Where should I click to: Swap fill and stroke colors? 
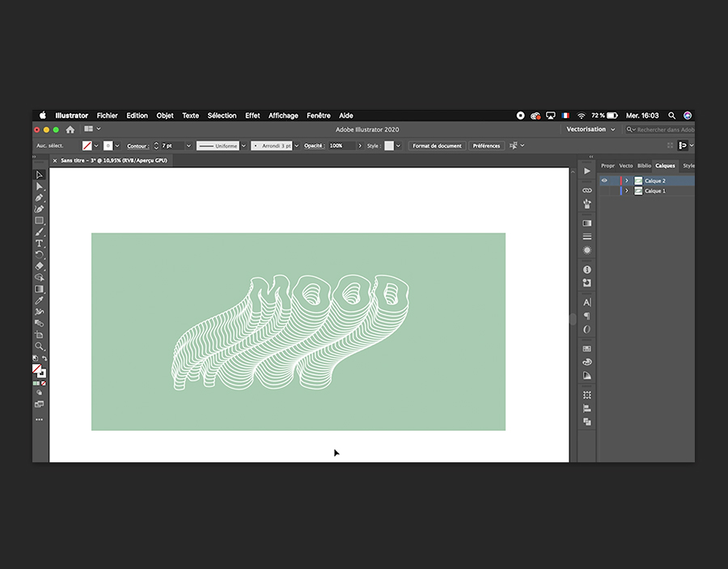pos(44,359)
